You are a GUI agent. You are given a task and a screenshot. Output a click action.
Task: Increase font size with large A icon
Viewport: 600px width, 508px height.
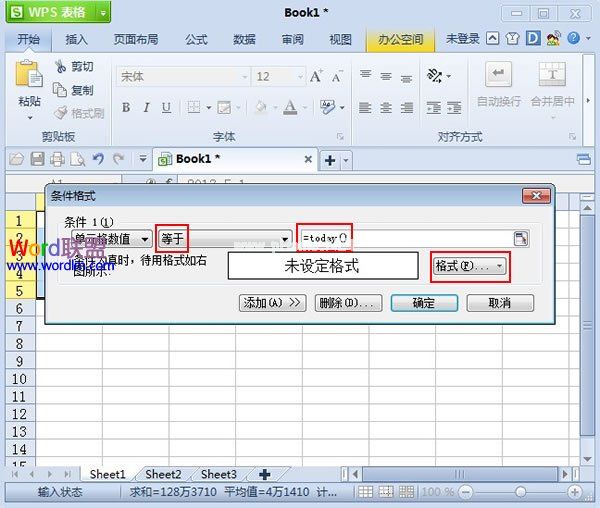[x=316, y=77]
